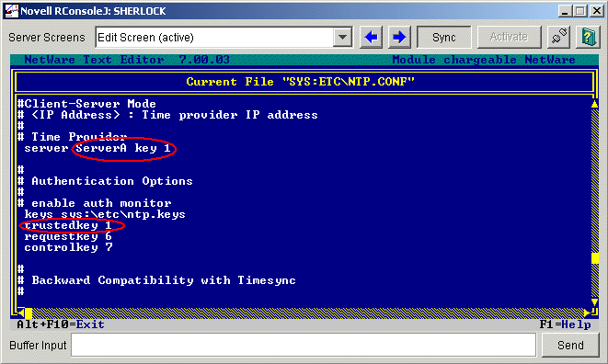Click editor vertical scrollbar down arrow

coord(594,301)
